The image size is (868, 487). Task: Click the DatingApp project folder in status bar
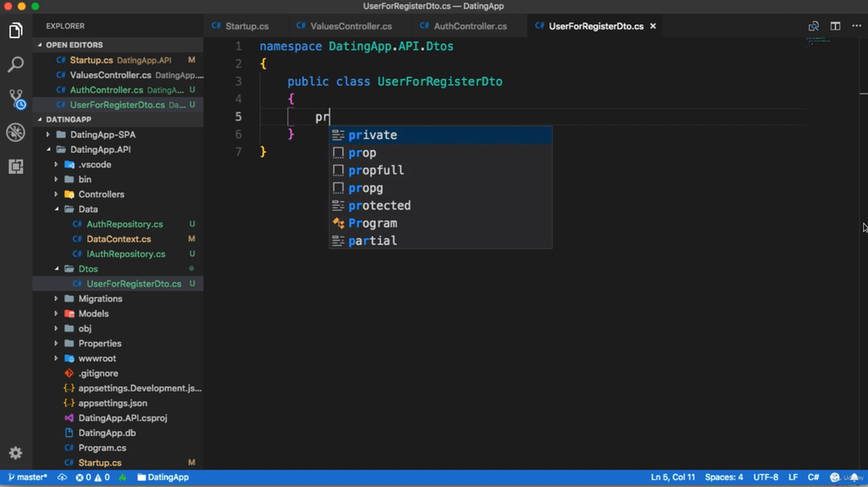click(163, 477)
